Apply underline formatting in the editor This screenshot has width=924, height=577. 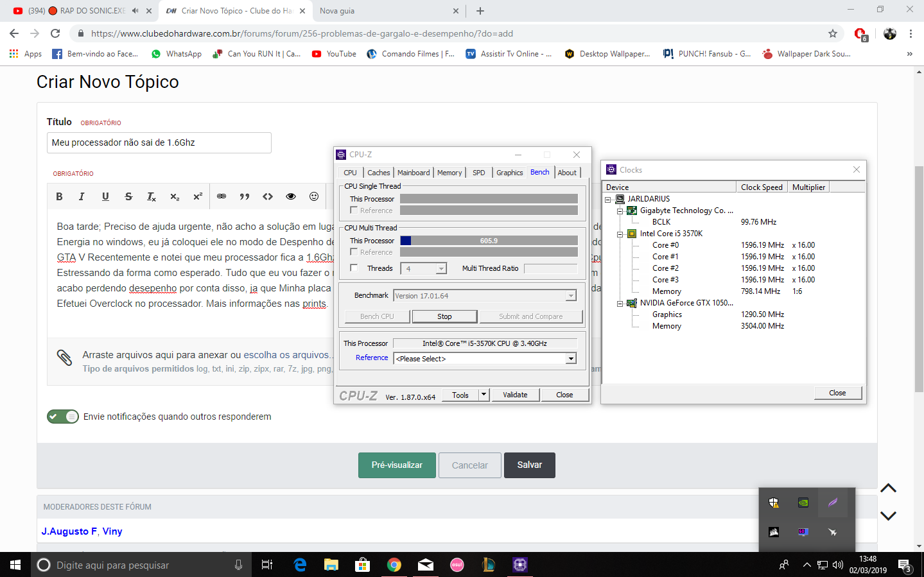105,196
